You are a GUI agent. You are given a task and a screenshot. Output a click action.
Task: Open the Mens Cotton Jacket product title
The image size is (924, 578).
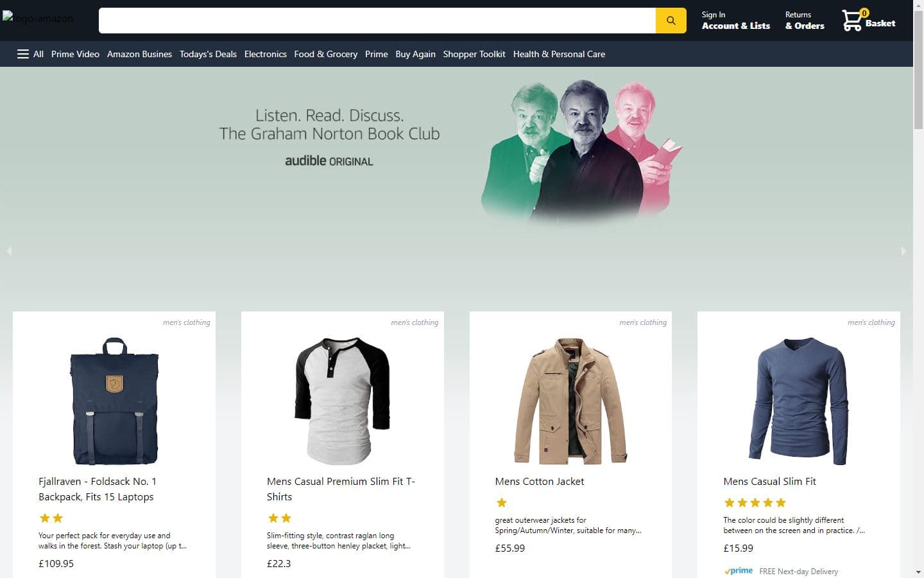click(539, 481)
